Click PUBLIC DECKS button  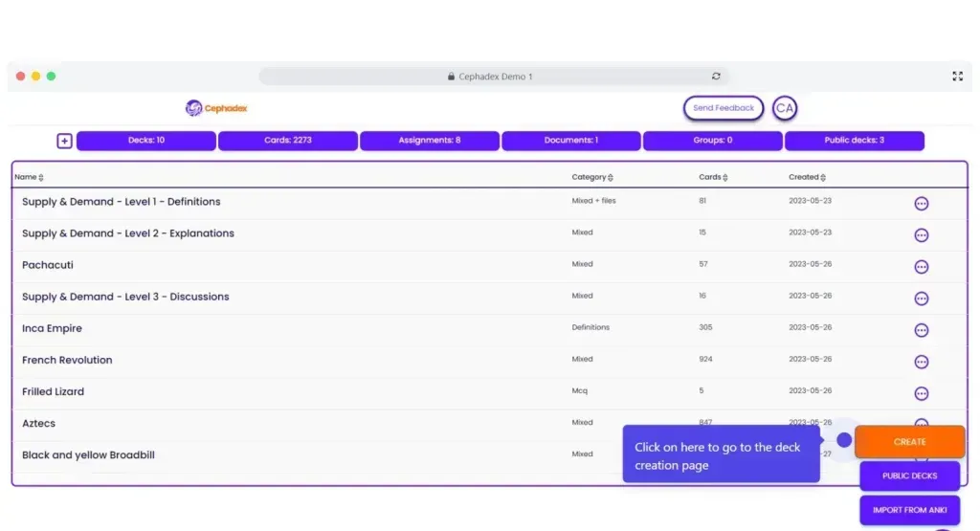pyautogui.click(x=909, y=476)
